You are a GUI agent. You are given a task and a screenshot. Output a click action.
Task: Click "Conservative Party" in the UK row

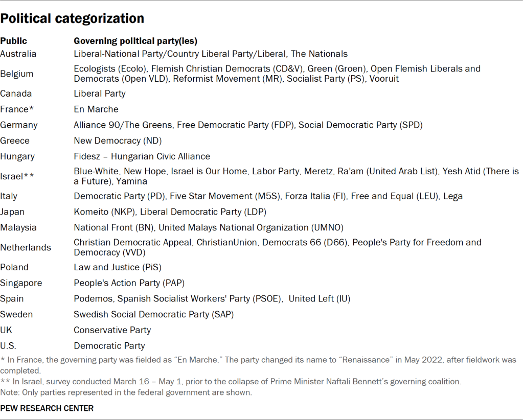(112, 330)
